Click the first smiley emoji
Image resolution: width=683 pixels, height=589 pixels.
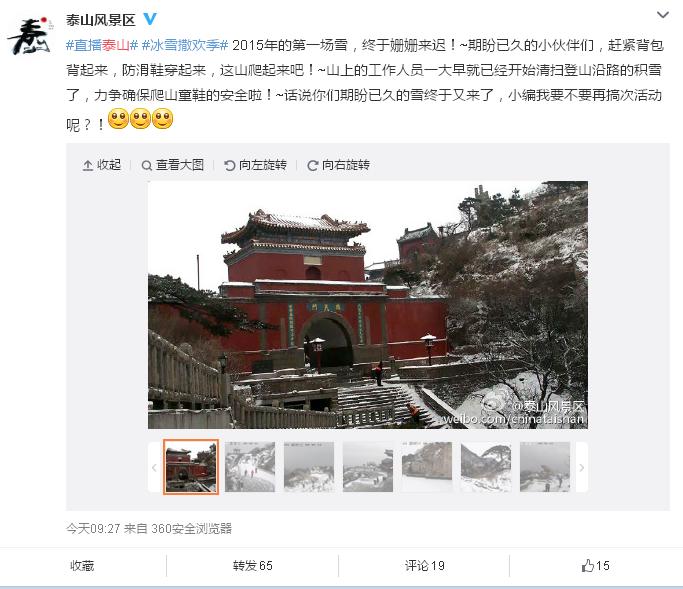118,119
